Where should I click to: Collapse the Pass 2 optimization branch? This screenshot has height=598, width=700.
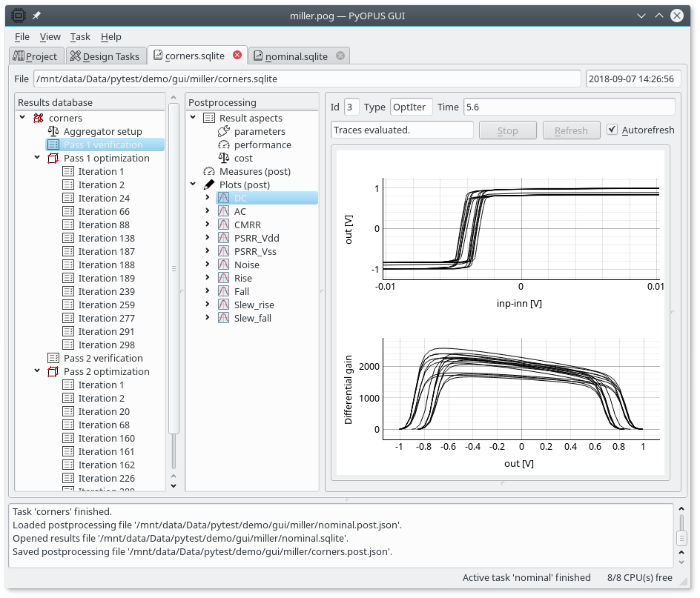coord(37,371)
